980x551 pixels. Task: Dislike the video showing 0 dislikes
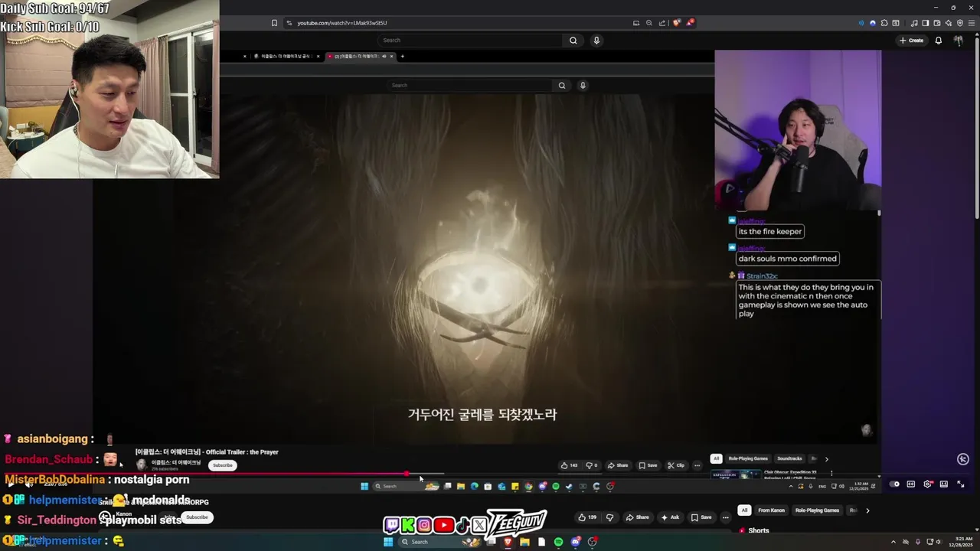point(591,465)
